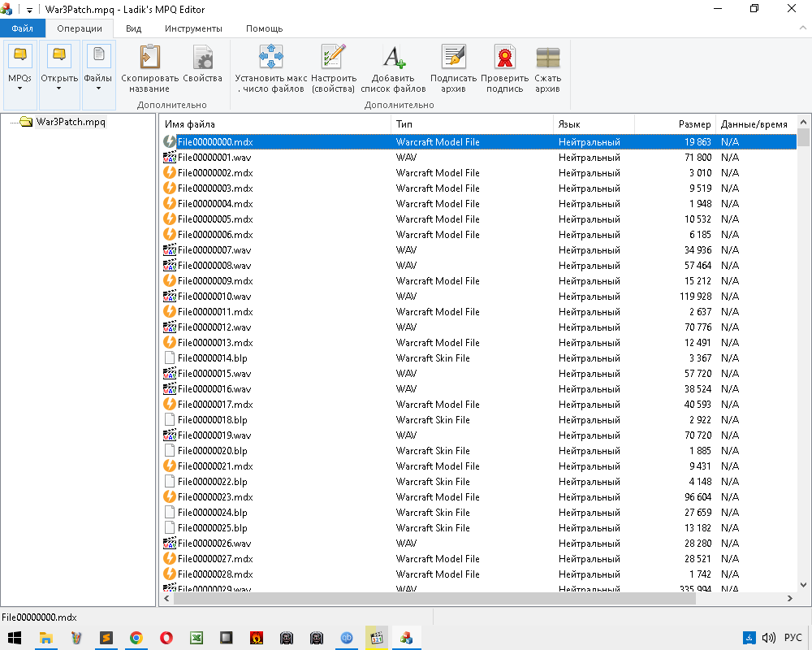This screenshot has height=650, width=812.
Task: Sort by Имя файла column header
Action: (x=275, y=123)
